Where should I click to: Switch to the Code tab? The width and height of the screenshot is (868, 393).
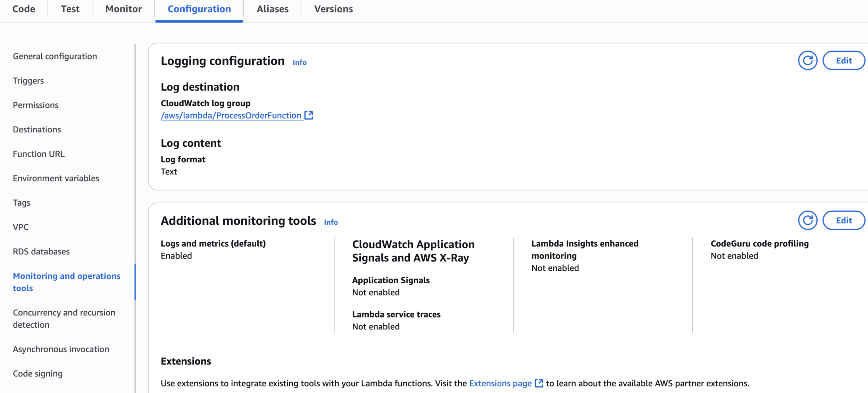tap(24, 9)
